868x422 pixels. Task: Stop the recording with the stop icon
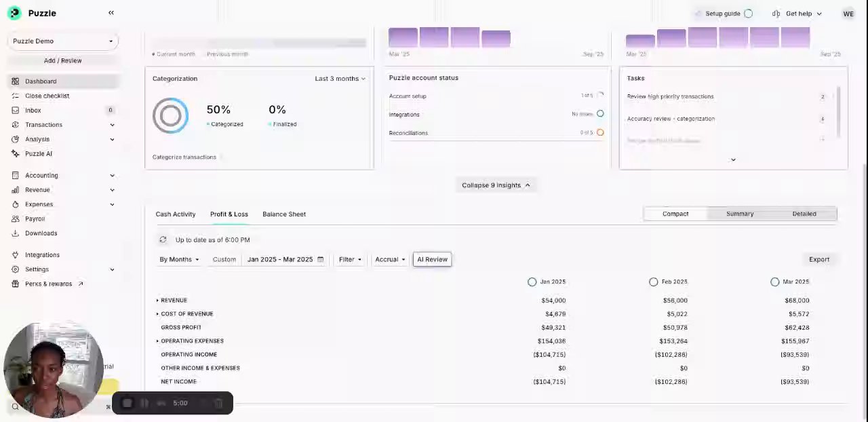click(x=127, y=403)
